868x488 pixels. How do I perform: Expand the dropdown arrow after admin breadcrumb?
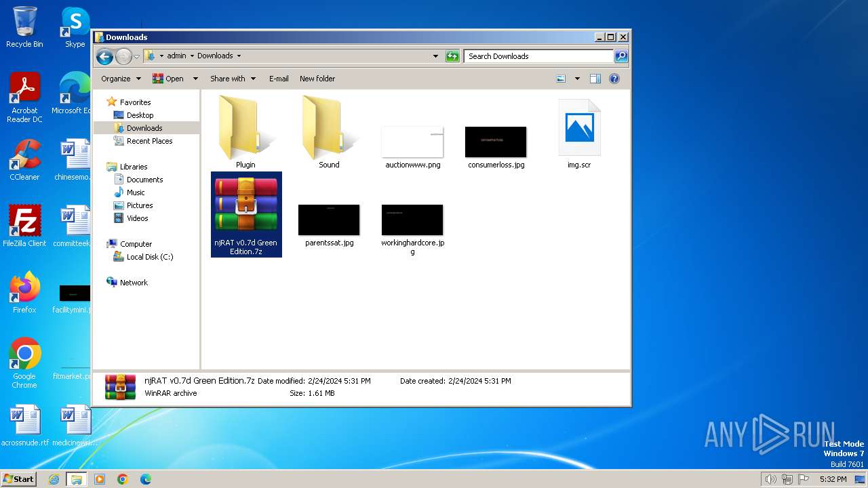coord(192,56)
